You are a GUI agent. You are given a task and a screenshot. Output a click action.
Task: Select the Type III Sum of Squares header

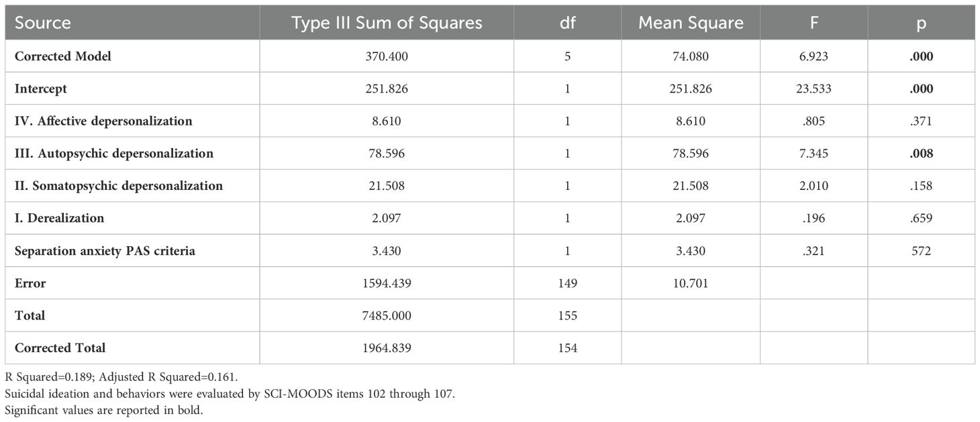click(x=387, y=23)
